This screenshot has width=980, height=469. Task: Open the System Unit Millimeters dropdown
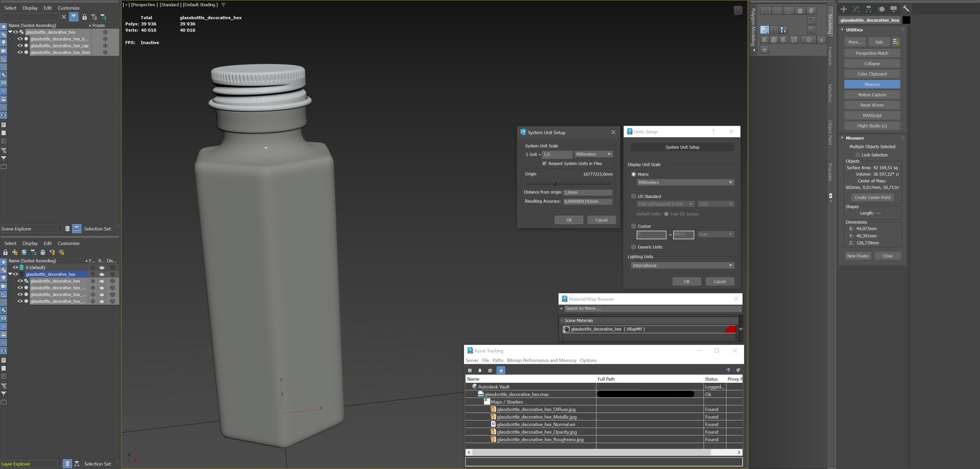[593, 154]
